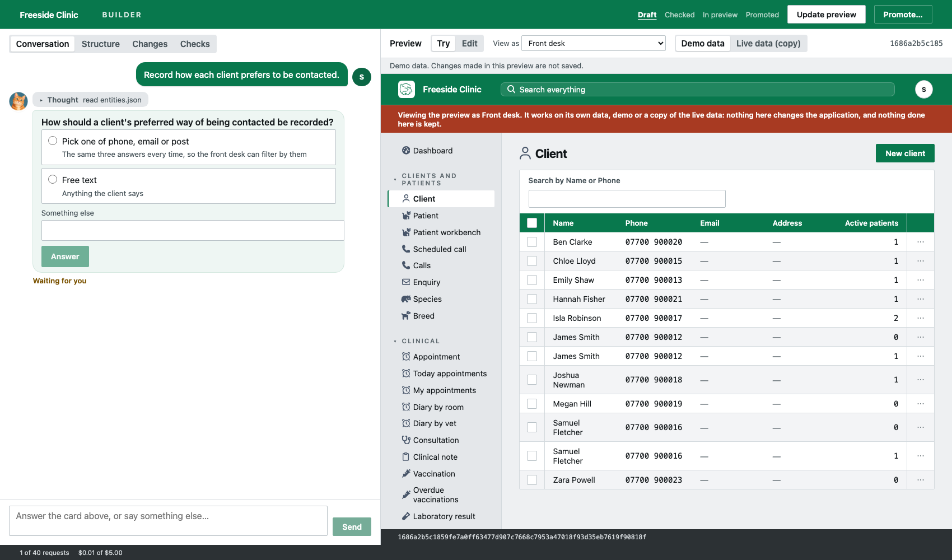Click the Dashboard gauge icon in sidebar
The height and width of the screenshot is (560, 952).
pyautogui.click(x=406, y=150)
